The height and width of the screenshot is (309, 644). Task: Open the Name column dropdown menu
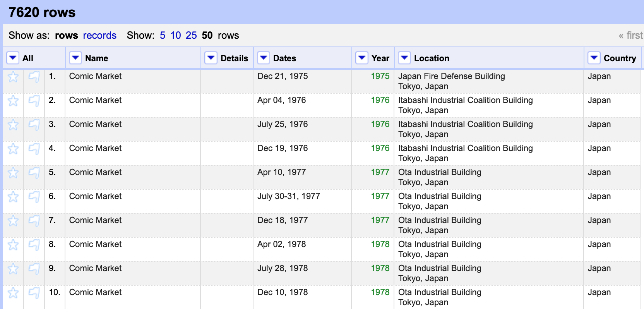pyautogui.click(x=75, y=58)
